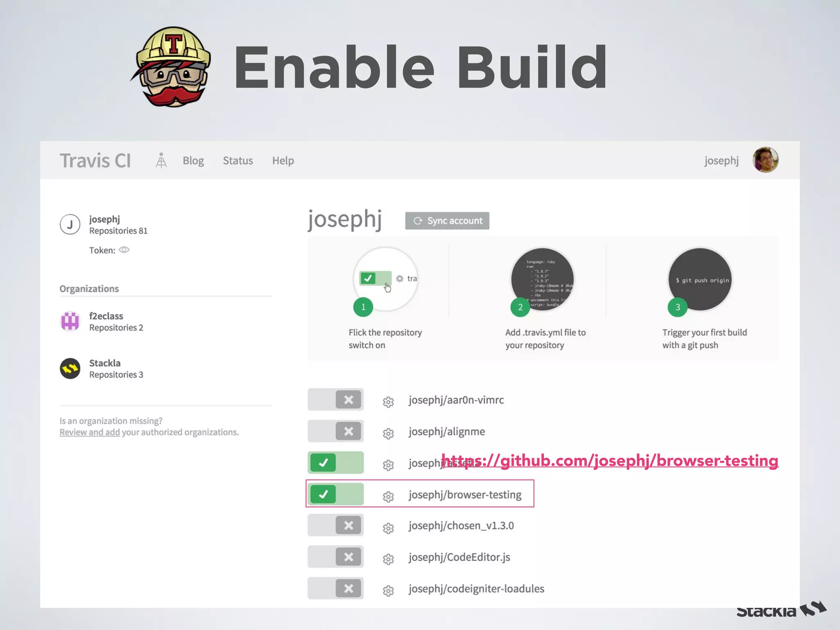Click the github.com/josephj/browser-testing URL
The width and height of the screenshot is (840, 630).
(x=610, y=461)
